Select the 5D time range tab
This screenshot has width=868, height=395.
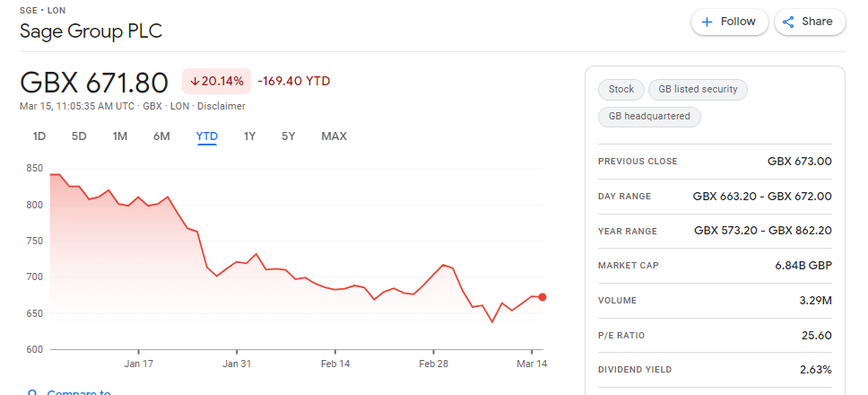point(79,136)
